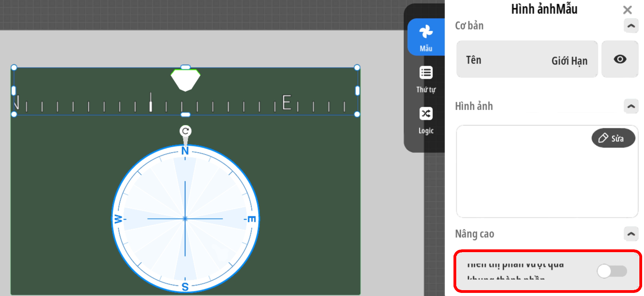Switch to the Thứ tự list tab
Viewport: 644px width, 296px height.
coord(426,79)
